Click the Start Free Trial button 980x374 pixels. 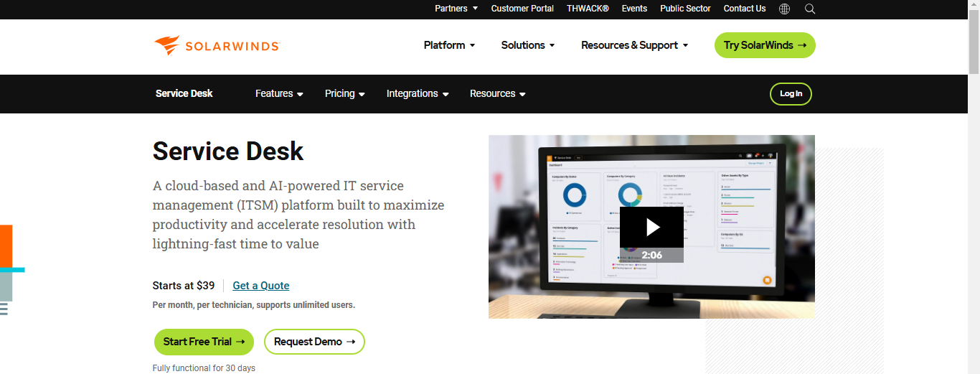[x=204, y=342]
